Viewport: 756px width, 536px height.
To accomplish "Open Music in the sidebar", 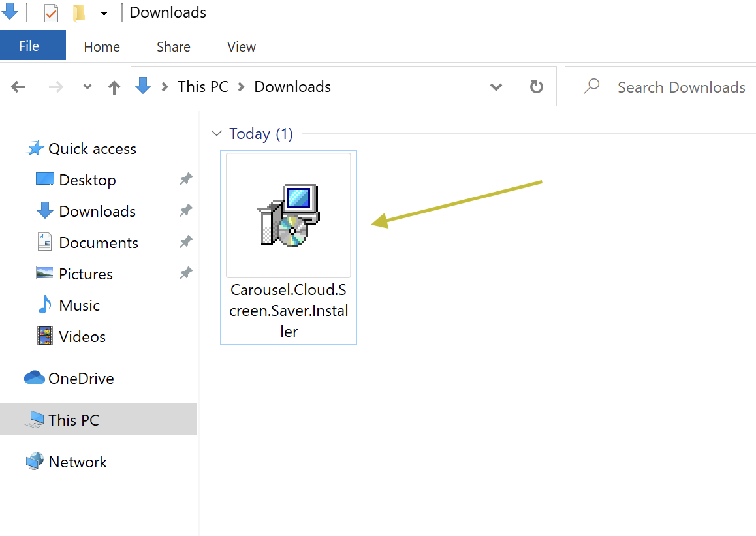I will point(79,305).
